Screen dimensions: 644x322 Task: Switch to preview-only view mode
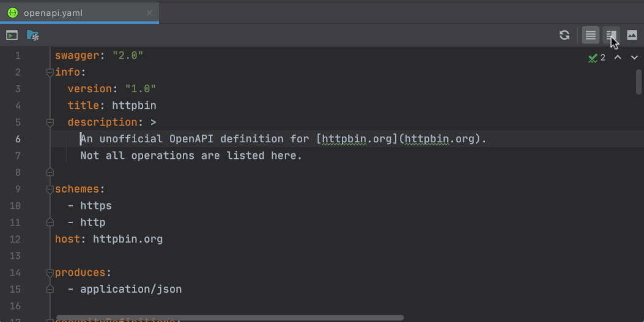(x=632, y=35)
